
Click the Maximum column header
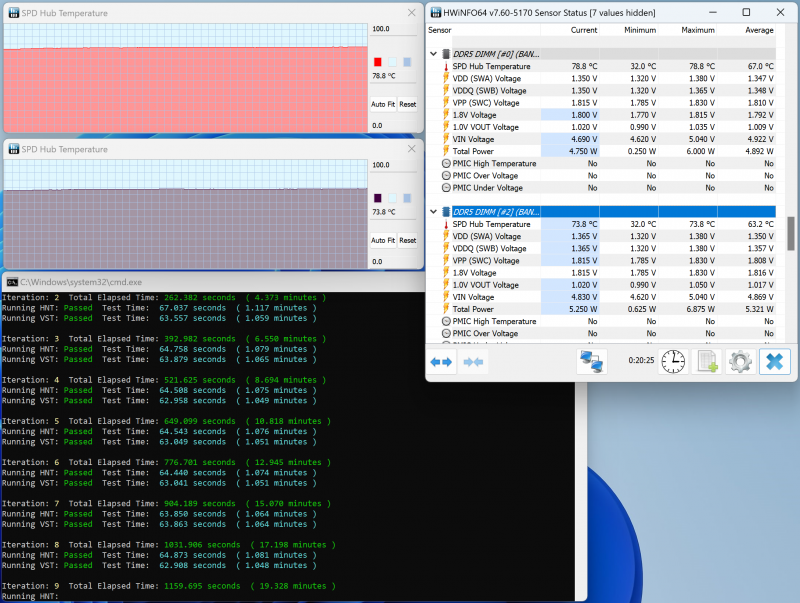pos(697,31)
